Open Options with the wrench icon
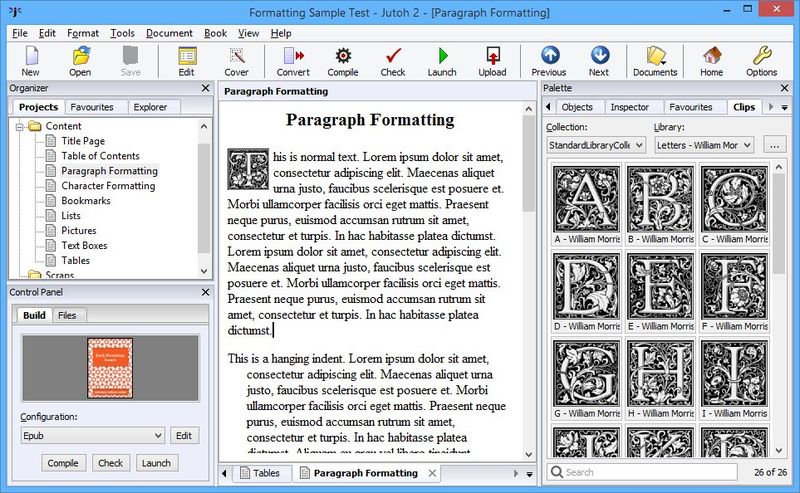Screen dimensions: 800x493 [761, 58]
